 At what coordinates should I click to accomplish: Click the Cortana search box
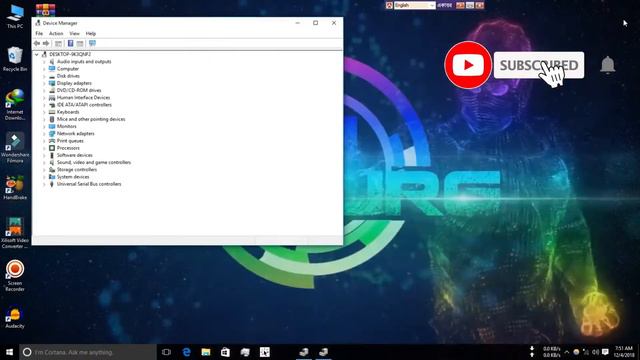[88, 352]
